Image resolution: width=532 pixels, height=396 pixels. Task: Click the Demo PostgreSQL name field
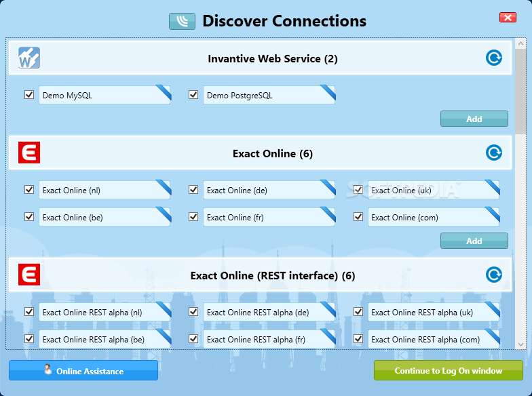pyautogui.click(x=269, y=95)
